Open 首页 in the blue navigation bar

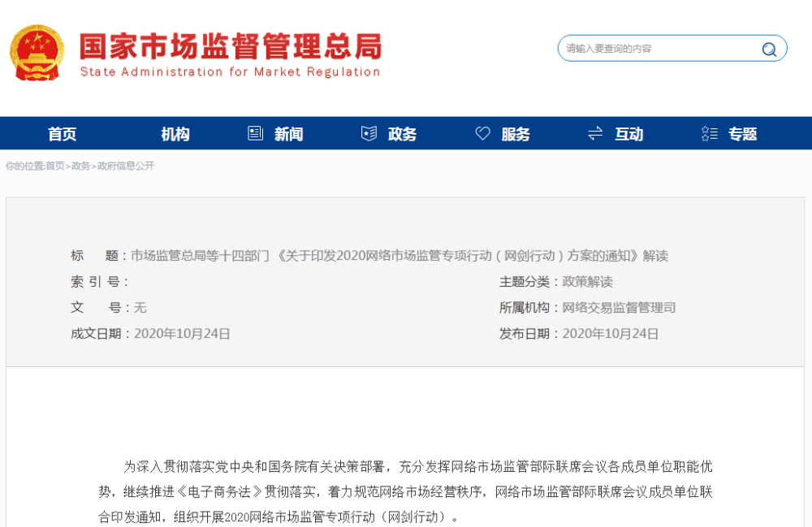[63, 134]
